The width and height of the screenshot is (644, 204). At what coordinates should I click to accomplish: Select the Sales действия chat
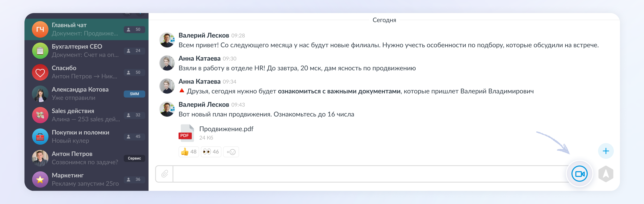[85, 115]
